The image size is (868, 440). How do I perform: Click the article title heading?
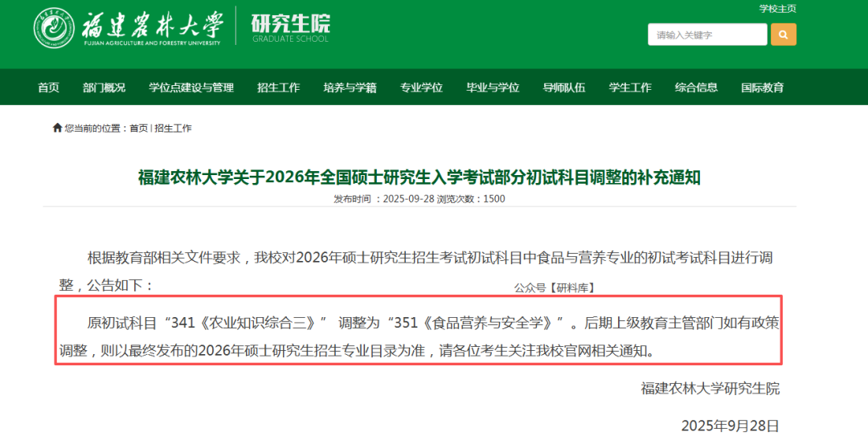(x=419, y=177)
